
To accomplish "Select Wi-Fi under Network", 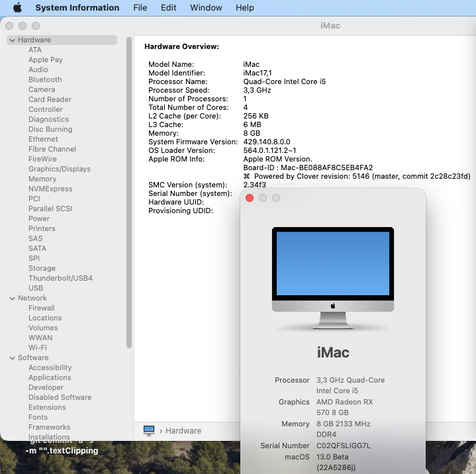I will coord(38,348).
